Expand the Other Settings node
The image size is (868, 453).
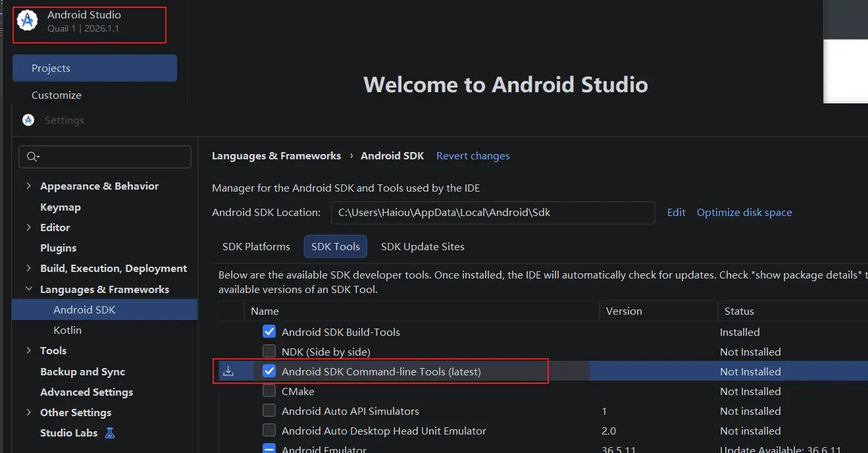[28, 412]
